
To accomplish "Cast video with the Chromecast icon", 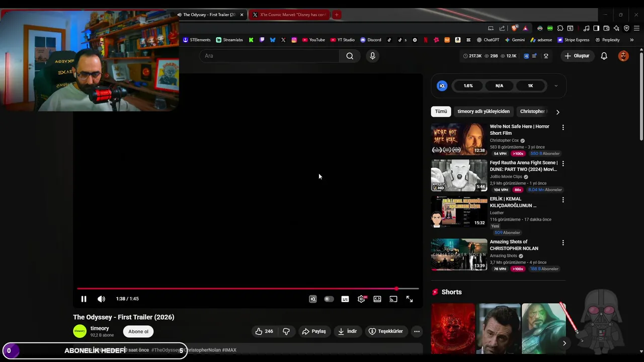I will [393, 299].
